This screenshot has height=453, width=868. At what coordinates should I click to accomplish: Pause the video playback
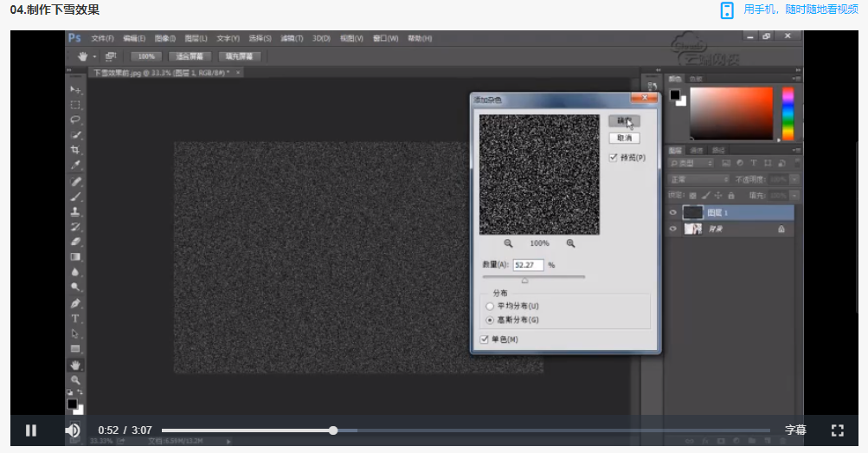31,430
